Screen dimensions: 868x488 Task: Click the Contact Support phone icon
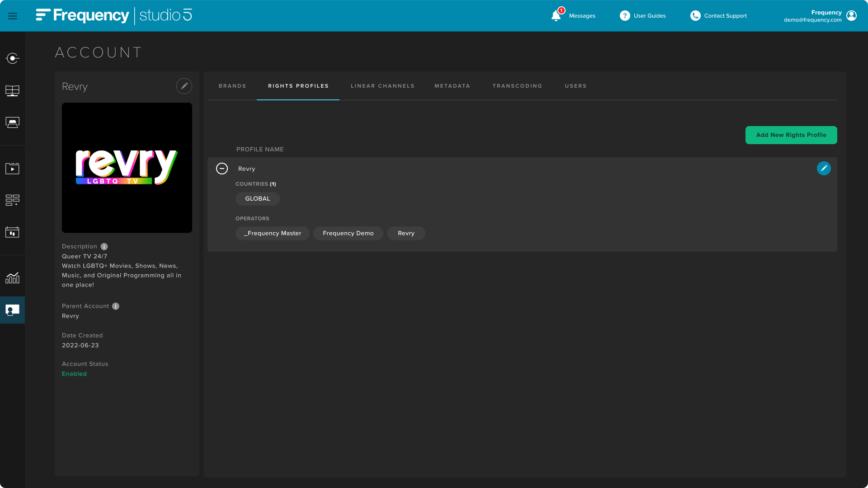coord(695,16)
